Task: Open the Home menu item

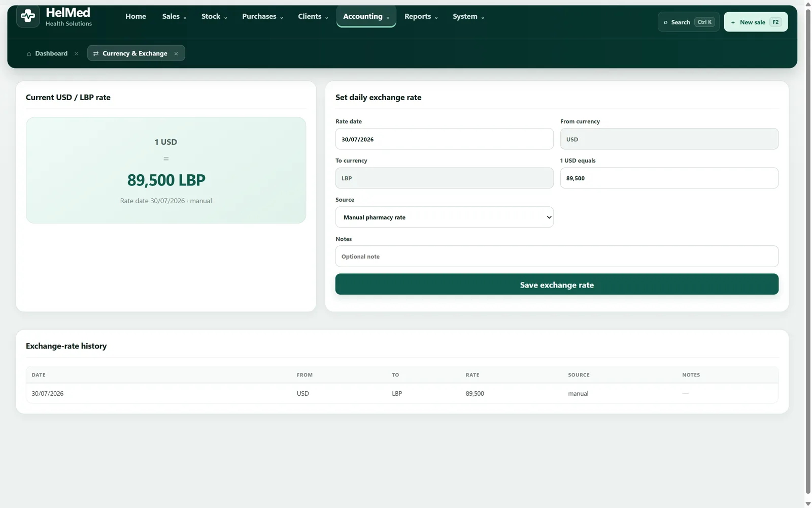Action: (x=136, y=16)
